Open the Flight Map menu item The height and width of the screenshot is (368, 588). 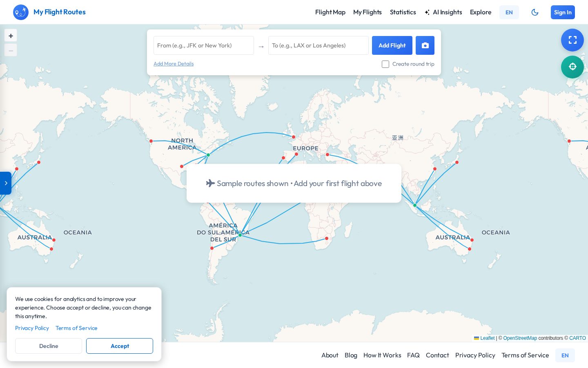tap(330, 12)
